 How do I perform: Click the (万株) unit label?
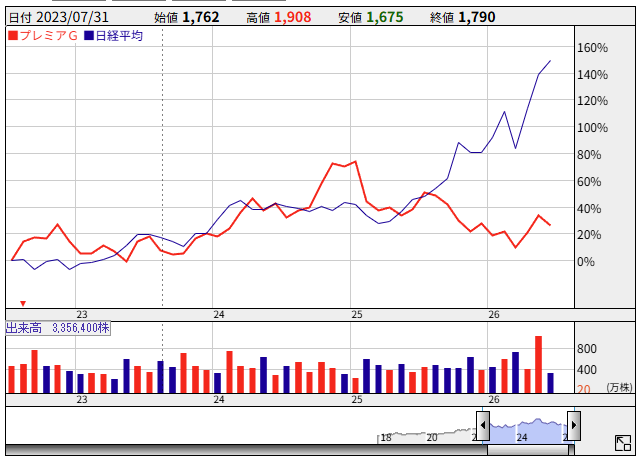(x=619, y=387)
